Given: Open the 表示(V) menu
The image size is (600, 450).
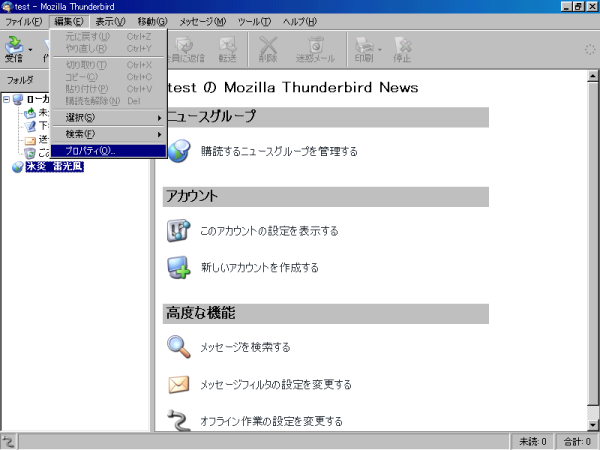Looking at the screenshot, I should click(111, 21).
